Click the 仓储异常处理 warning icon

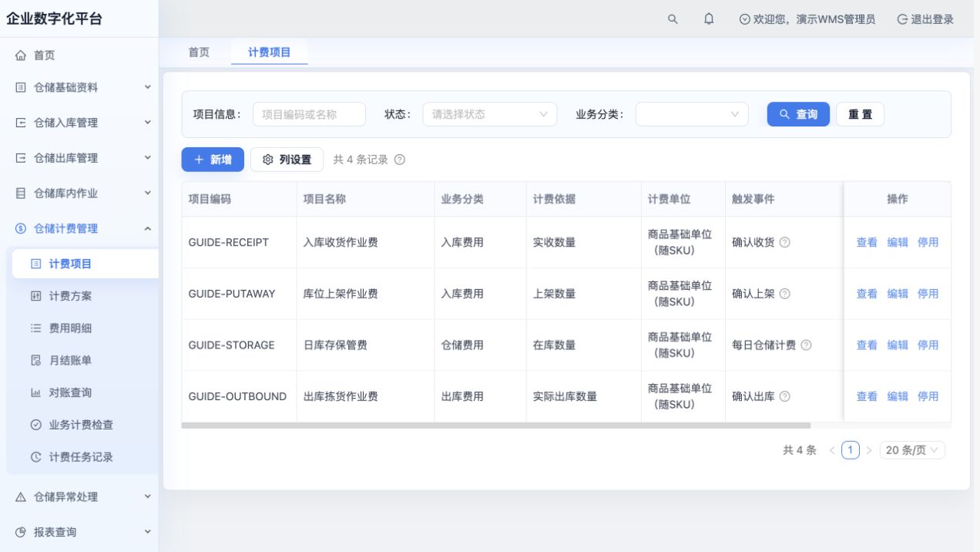click(x=21, y=497)
